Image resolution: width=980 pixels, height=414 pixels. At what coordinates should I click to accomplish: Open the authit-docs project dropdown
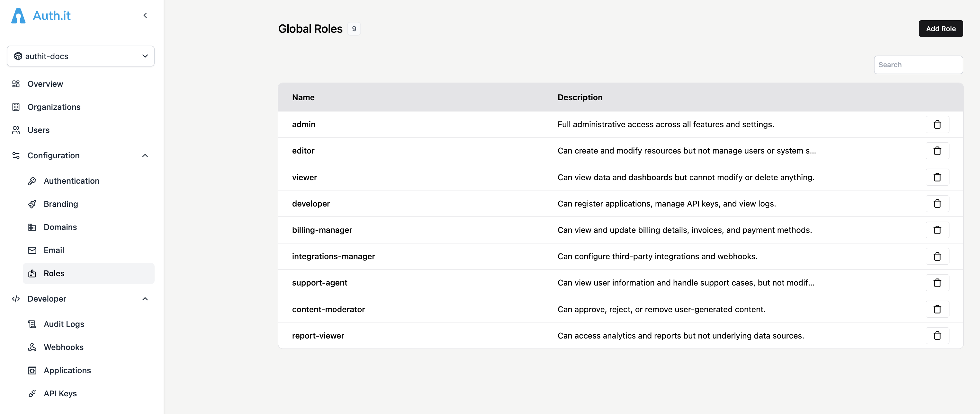81,56
